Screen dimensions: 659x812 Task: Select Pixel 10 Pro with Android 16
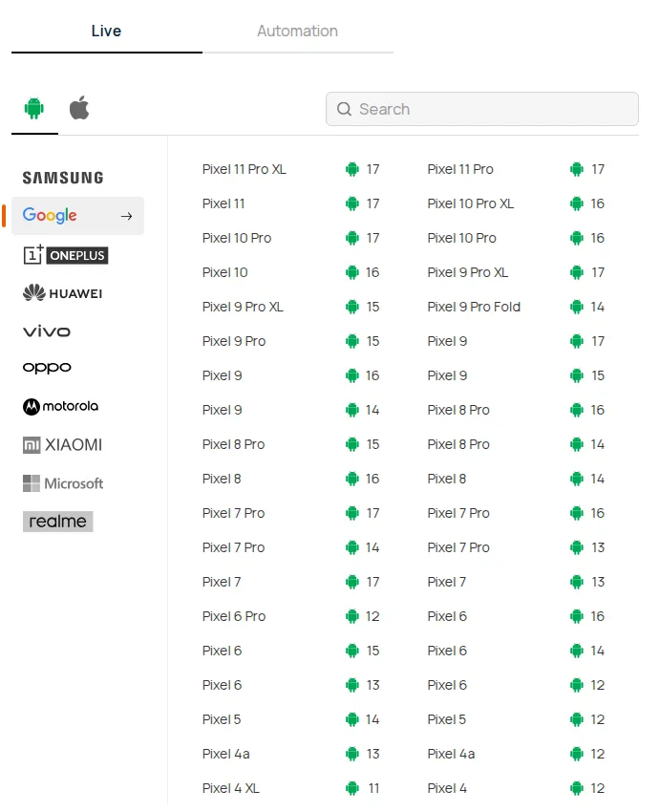tap(461, 238)
